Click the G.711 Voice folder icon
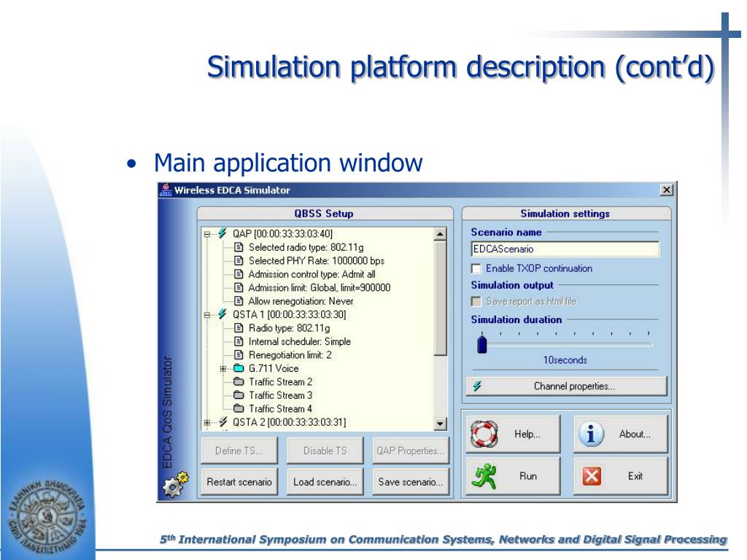This screenshot has height=560, width=747. pos(239,368)
